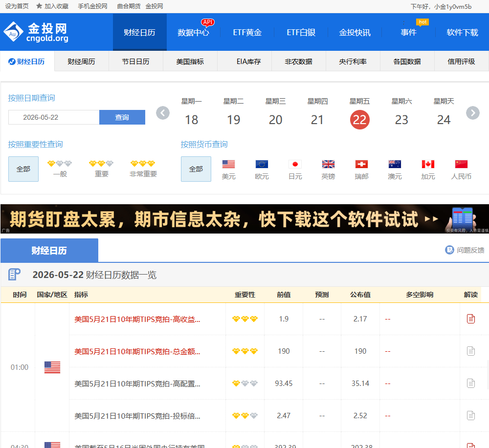Switch to 央行利率 sub-tab
Screen dimensions: 489x448
[x=353, y=62]
